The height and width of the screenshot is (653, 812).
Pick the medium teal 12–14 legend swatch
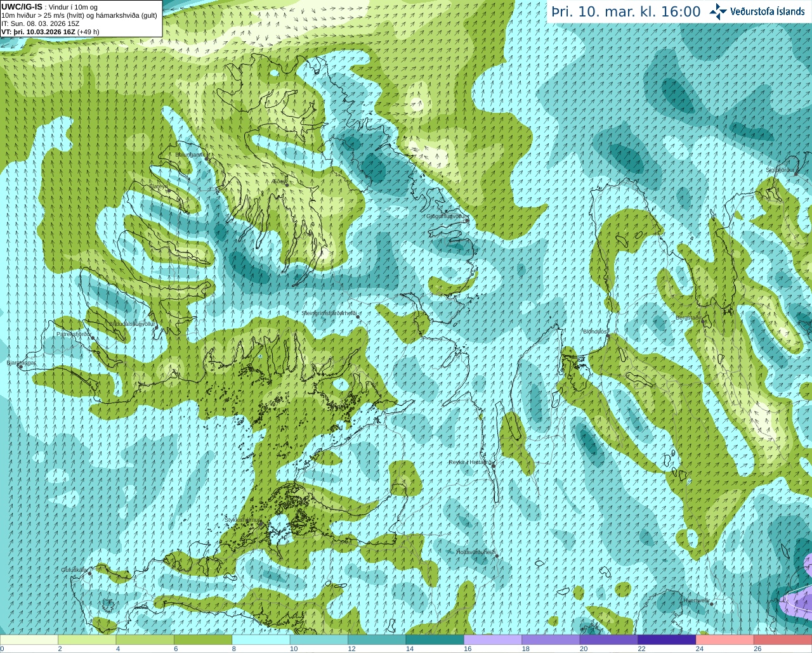click(377, 640)
